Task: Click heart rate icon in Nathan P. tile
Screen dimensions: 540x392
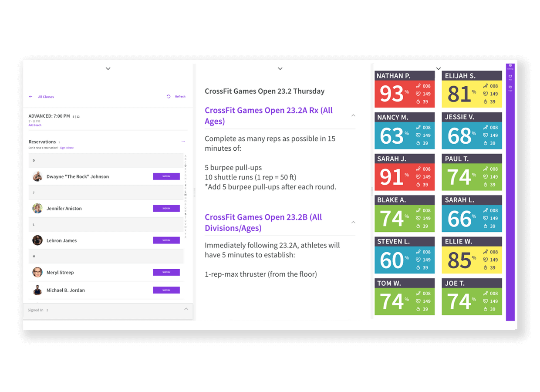Action: coord(418,94)
